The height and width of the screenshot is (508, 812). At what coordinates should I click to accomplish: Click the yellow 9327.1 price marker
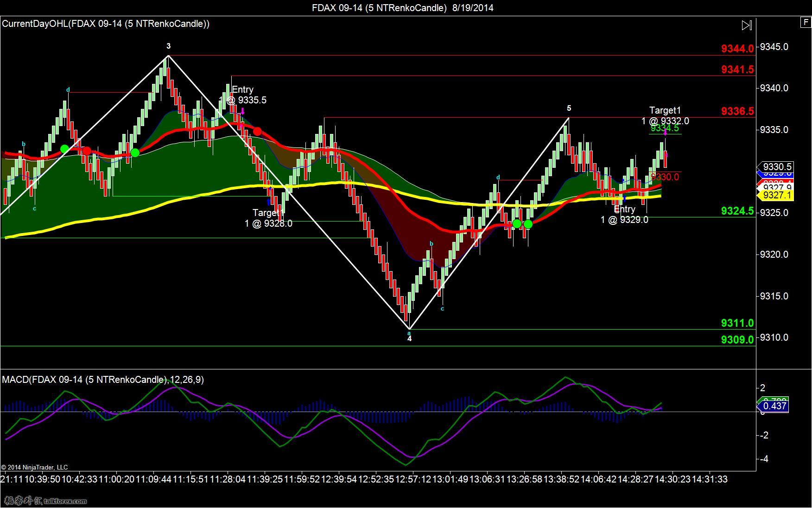[x=775, y=195]
